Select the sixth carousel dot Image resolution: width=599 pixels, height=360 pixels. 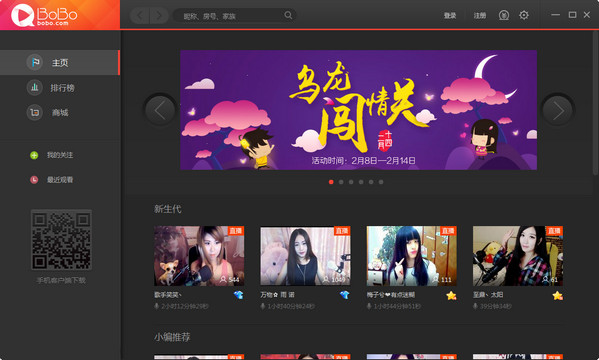click(381, 182)
